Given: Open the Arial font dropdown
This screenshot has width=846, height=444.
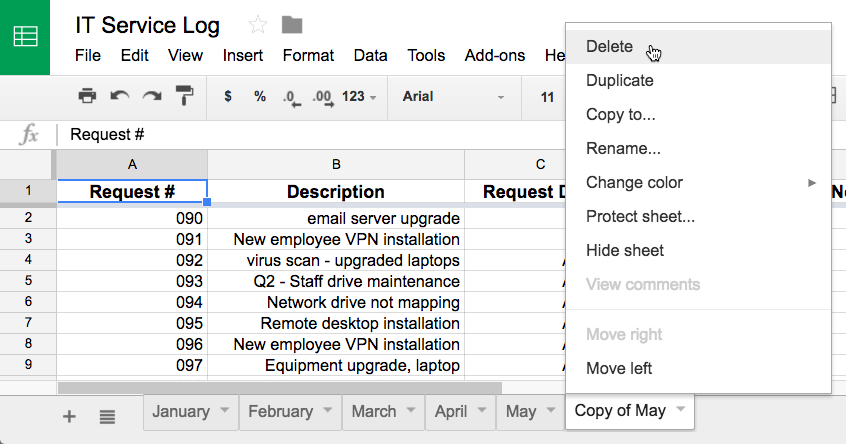Looking at the screenshot, I should coord(455,97).
